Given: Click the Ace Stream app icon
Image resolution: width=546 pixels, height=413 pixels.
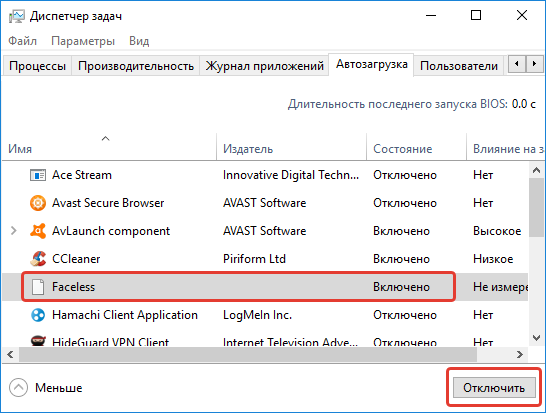Looking at the screenshot, I should [38, 175].
